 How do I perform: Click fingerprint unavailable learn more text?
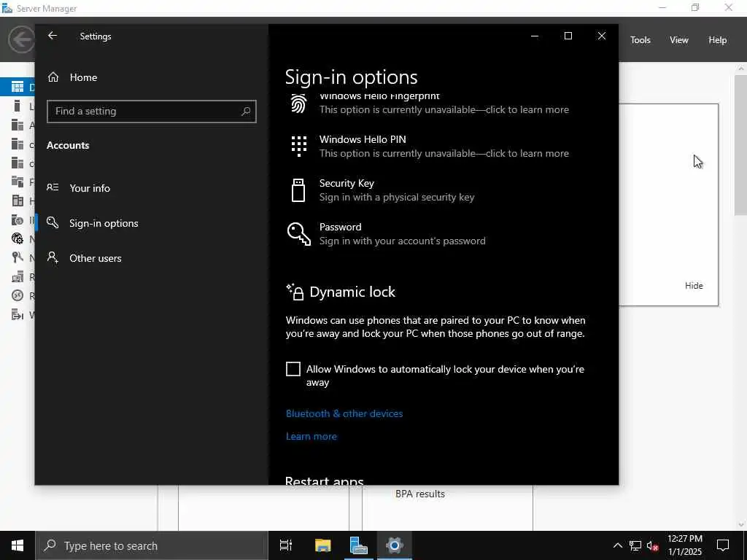pos(444,109)
